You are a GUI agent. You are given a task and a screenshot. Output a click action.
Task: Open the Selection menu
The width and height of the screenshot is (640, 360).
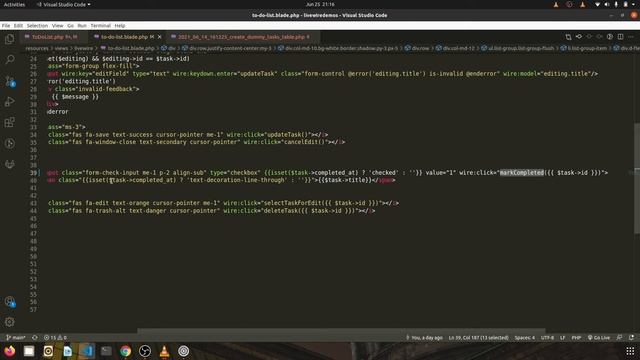pyautogui.click(x=37, y=25)
